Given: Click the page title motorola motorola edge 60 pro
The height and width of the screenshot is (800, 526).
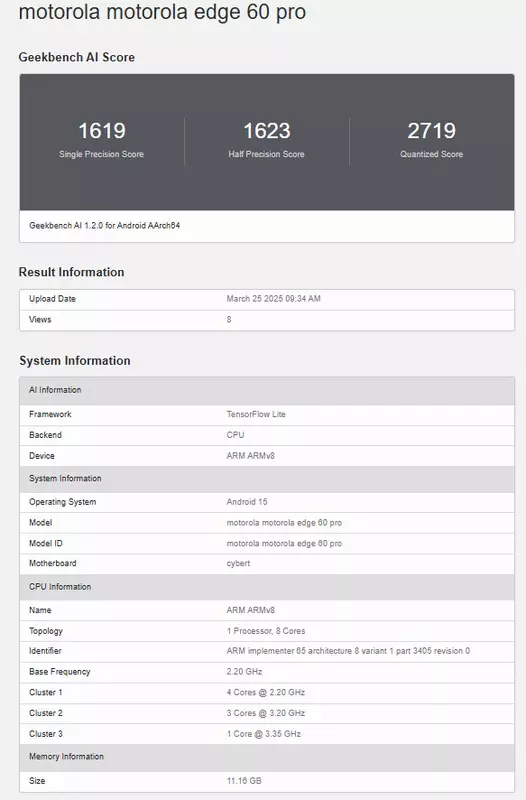Looking at the screenshot, I should 162,12.
